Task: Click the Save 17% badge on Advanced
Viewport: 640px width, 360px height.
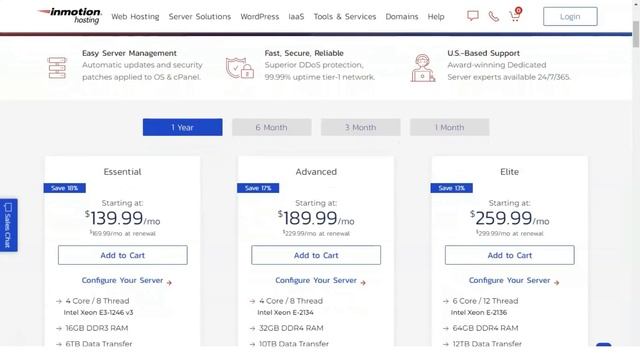Action: (x=258, y=188)
